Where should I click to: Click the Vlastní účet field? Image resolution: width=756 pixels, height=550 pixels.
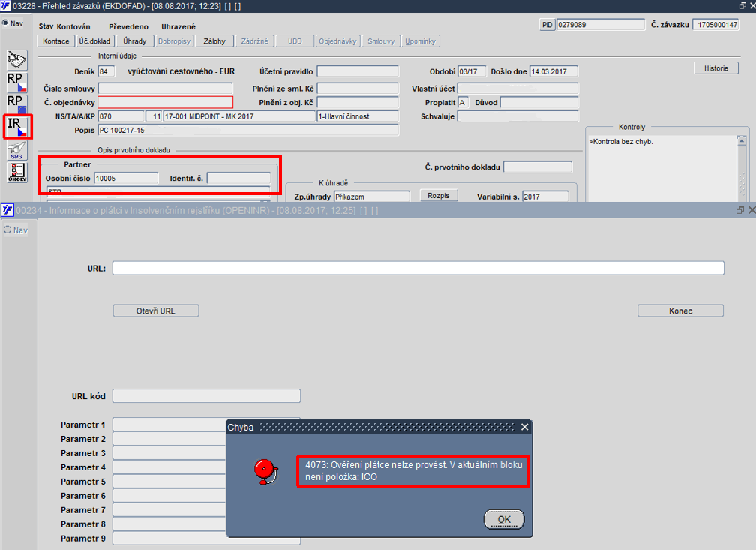coord(517,89)
